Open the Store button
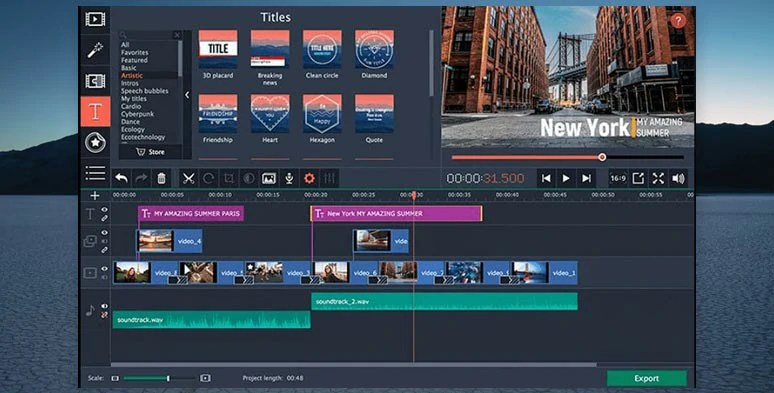The height and width of the screenshot is (393, 774). point(150,152)
